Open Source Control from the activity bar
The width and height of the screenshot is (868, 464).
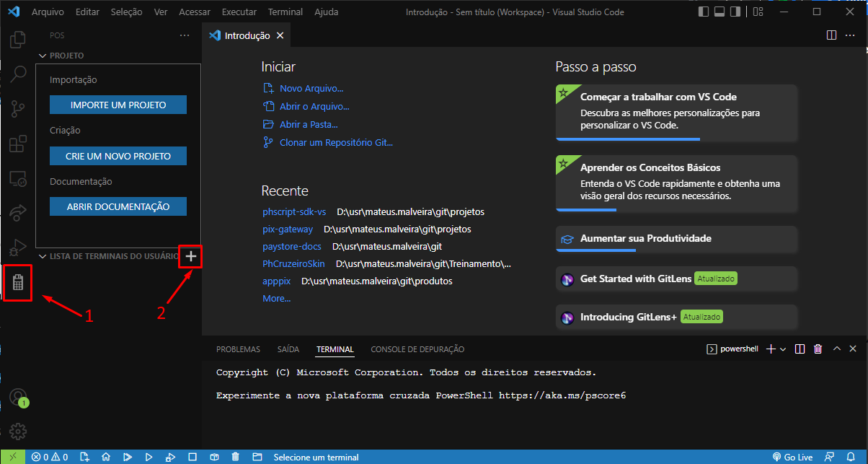[17, 109]
